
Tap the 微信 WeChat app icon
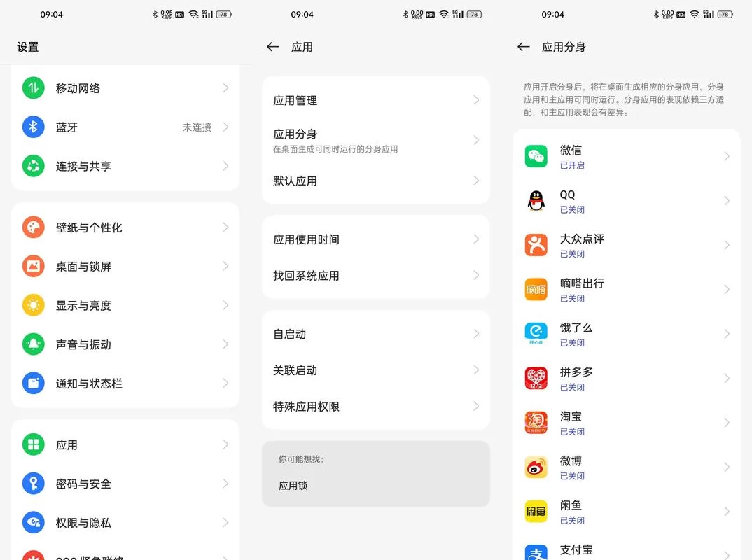pos(536,156)
